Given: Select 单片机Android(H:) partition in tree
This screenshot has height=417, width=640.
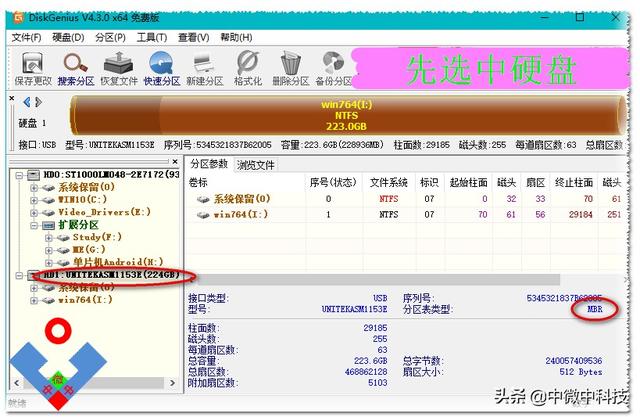Looking at the screenshot, I should pos(118,262).
